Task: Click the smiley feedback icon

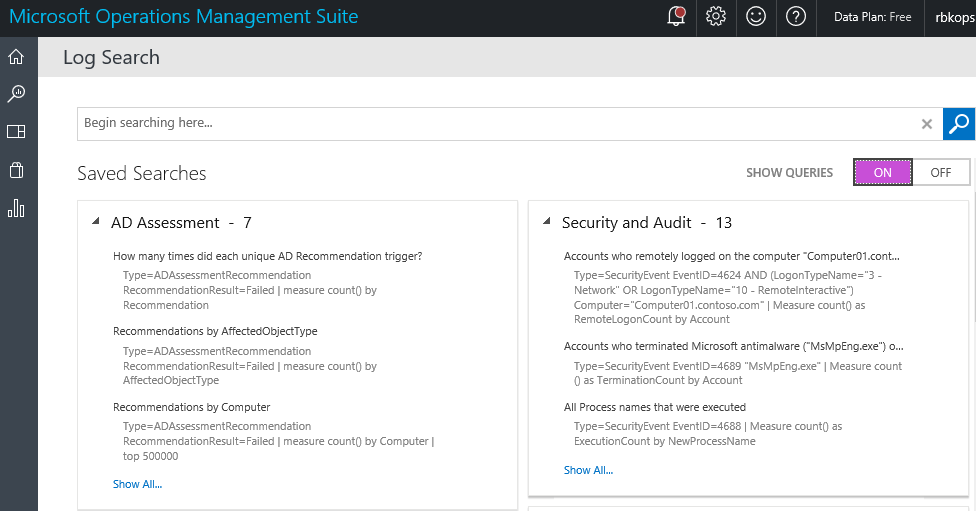Action: pyautogui.click(x=755, y=17)
